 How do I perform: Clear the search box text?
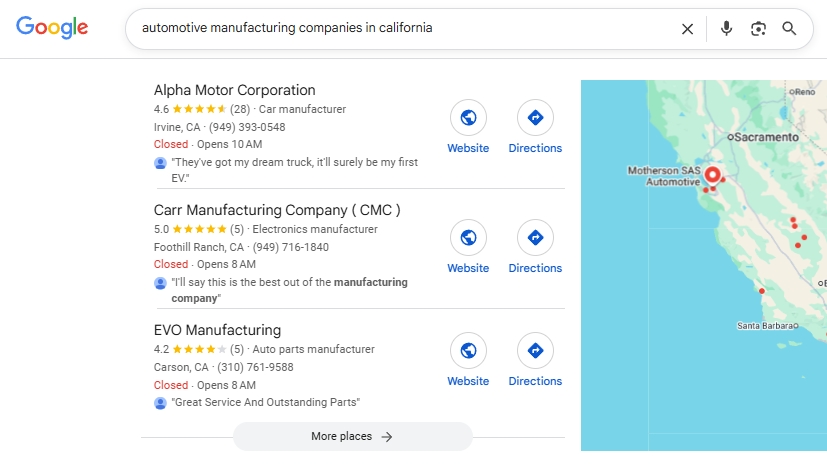click(687, 29)
